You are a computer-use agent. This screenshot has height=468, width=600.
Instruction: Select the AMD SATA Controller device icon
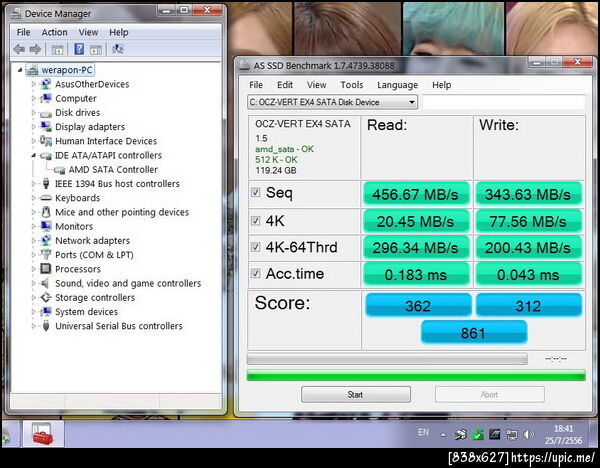tap(59, 170)
